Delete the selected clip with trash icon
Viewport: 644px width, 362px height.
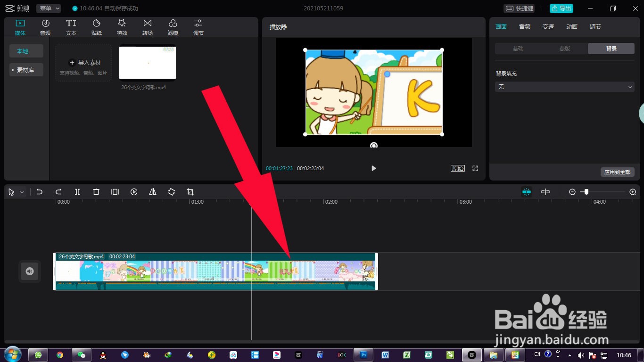point(96,192)
